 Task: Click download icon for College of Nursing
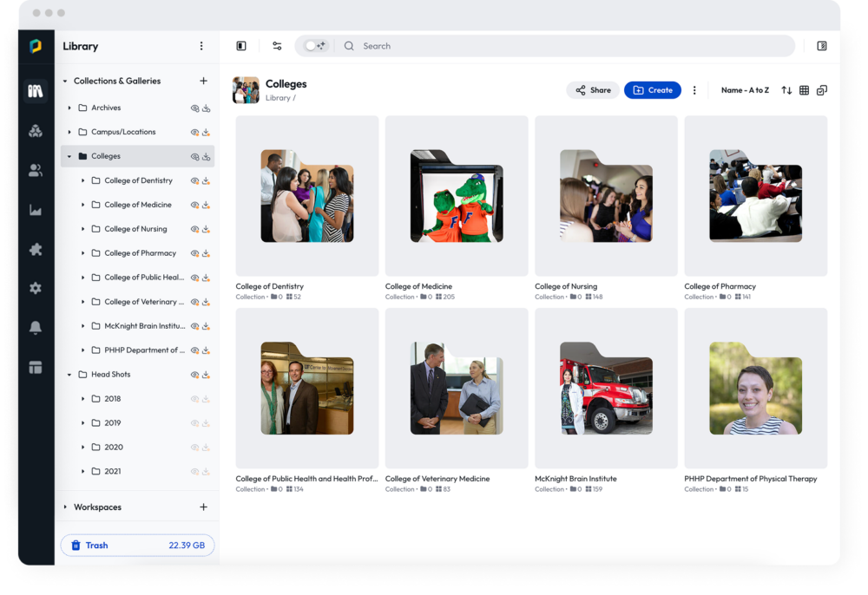[207, 229]
